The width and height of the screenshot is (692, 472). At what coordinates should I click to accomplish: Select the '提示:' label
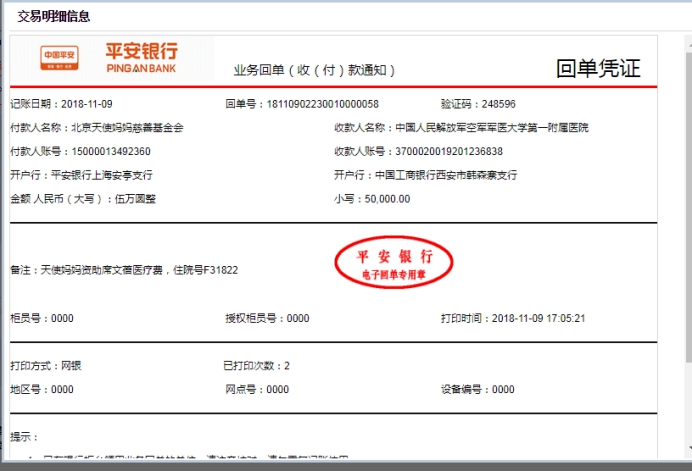coord(24,437)
